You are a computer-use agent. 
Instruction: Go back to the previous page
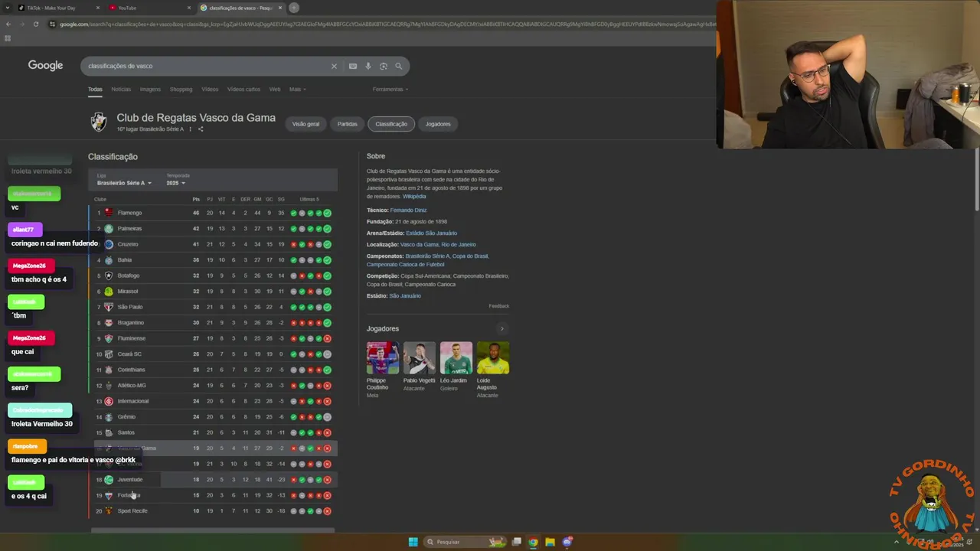click(x=8, y=24)
